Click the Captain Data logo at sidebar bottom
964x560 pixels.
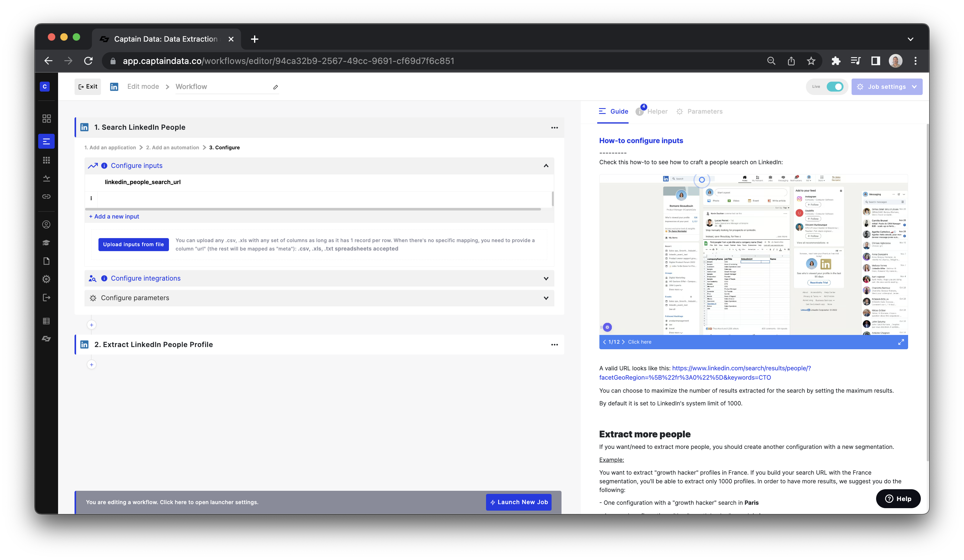point(46,339)
